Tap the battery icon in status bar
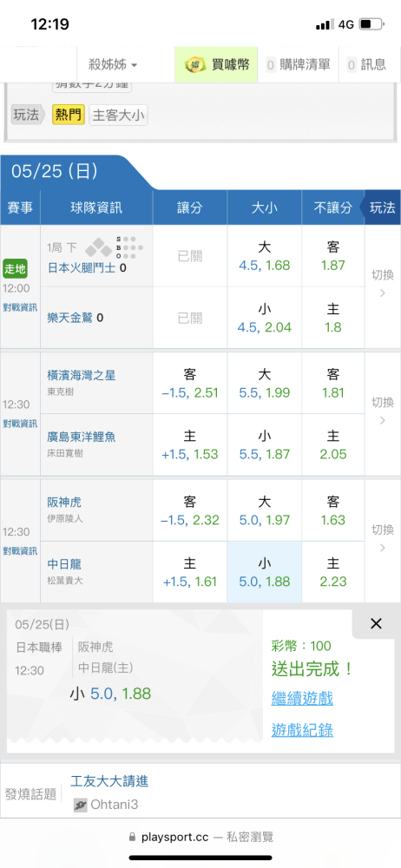 click(371, 24)
